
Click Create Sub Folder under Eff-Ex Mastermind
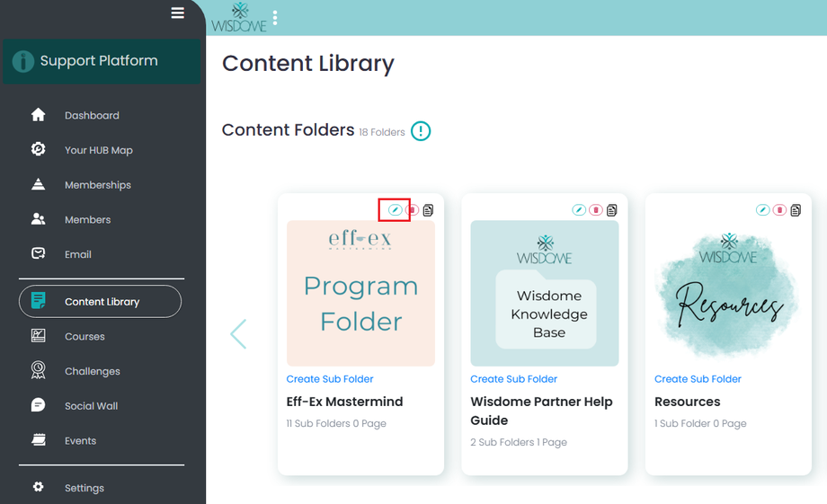pos(330,379)
